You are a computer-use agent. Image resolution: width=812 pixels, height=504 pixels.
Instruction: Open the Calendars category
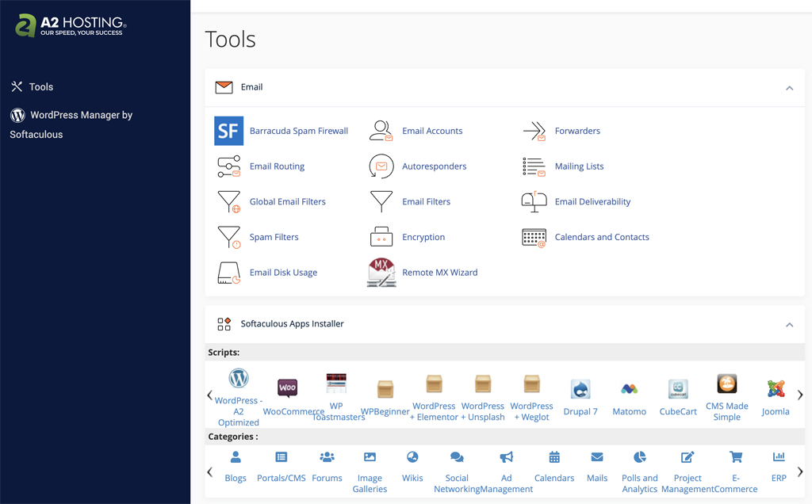[554, 467]
